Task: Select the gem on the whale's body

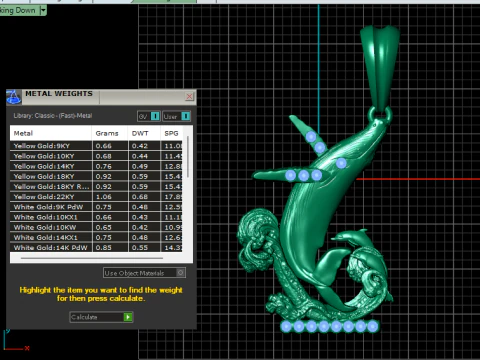Action: point(341,163)
